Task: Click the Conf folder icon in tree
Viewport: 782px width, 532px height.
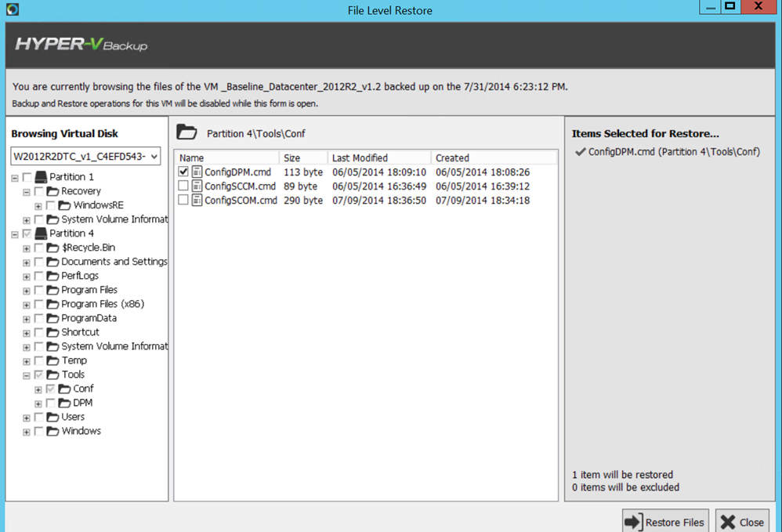Action: coord(64,389)
